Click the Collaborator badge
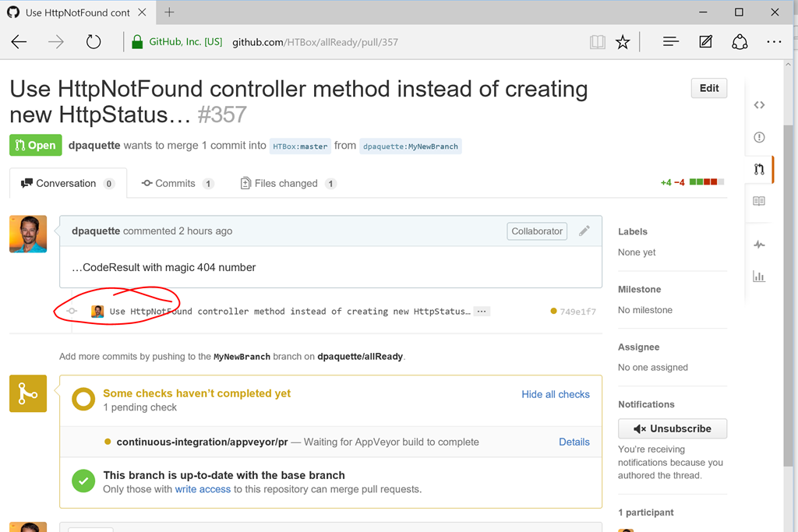 click(537, 231)
